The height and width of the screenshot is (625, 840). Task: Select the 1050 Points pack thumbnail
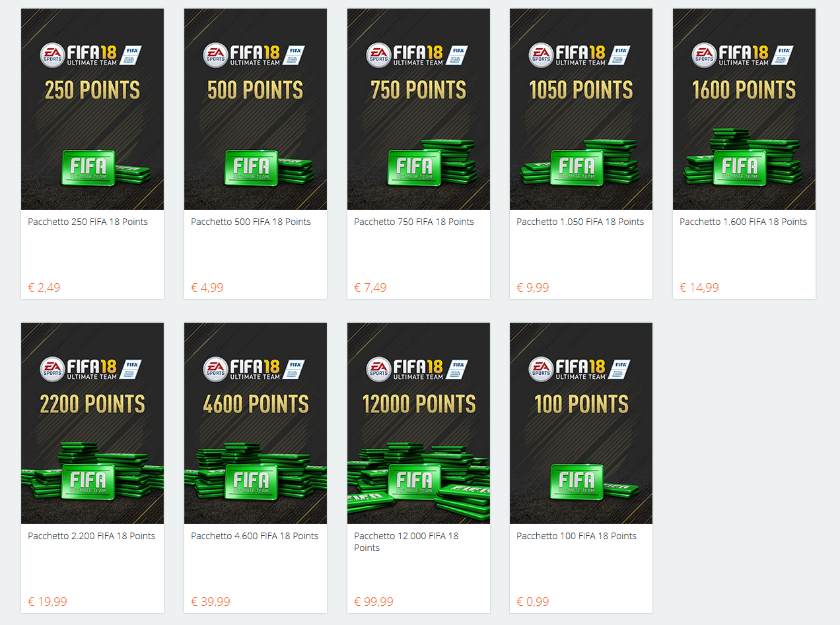[x=581, y=109]
